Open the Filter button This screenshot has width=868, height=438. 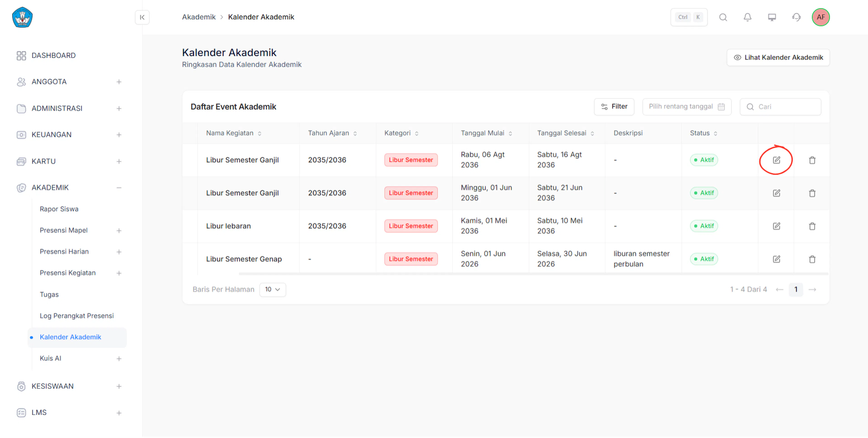(614, 107)
